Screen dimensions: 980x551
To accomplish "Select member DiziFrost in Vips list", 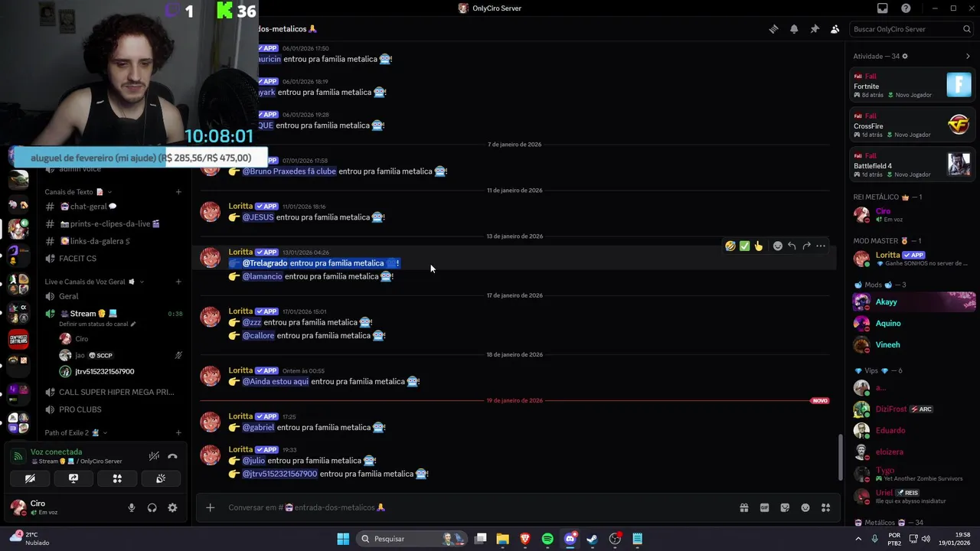I will click(x=913, y=409).
